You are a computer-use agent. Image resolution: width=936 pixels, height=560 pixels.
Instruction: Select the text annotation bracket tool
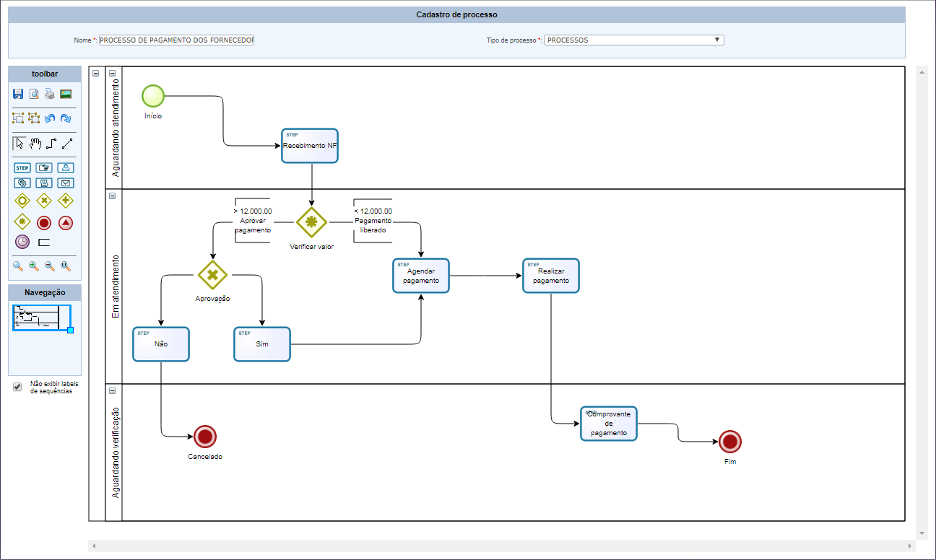click(44, 242)
